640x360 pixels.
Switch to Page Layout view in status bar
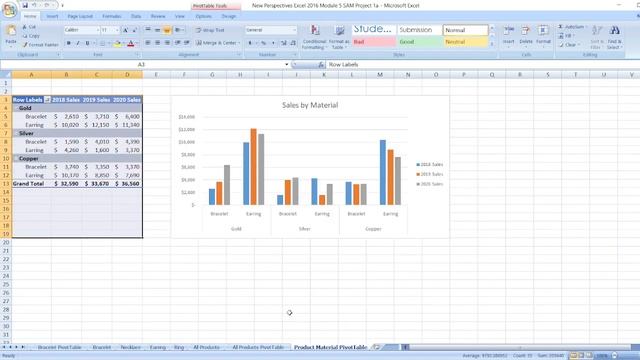pyautogui.click(x=581, y=356)
